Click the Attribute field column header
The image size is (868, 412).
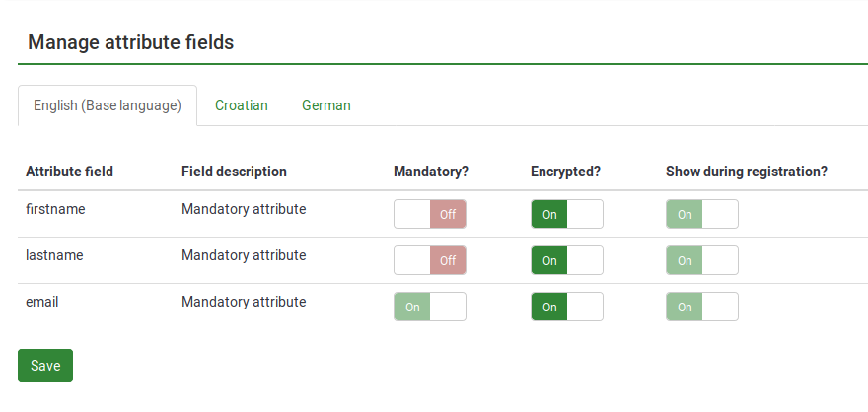69,172
